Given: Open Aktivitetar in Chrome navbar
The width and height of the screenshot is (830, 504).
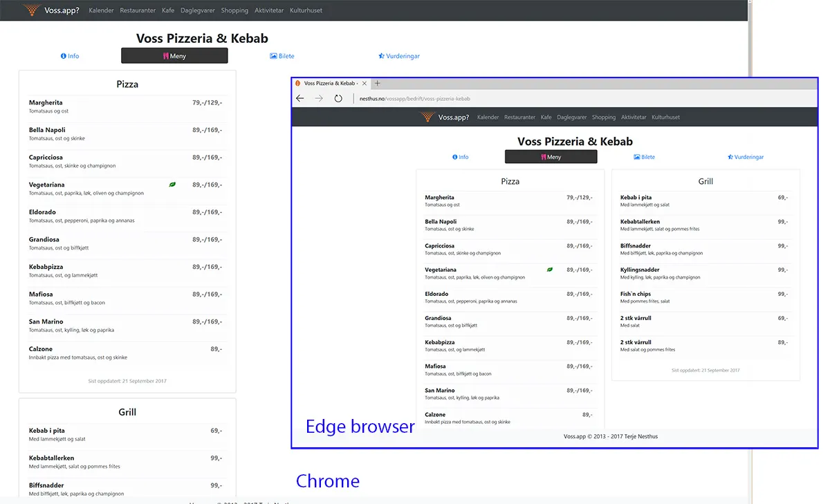Looking at the screenshot, I should (269, 10).
